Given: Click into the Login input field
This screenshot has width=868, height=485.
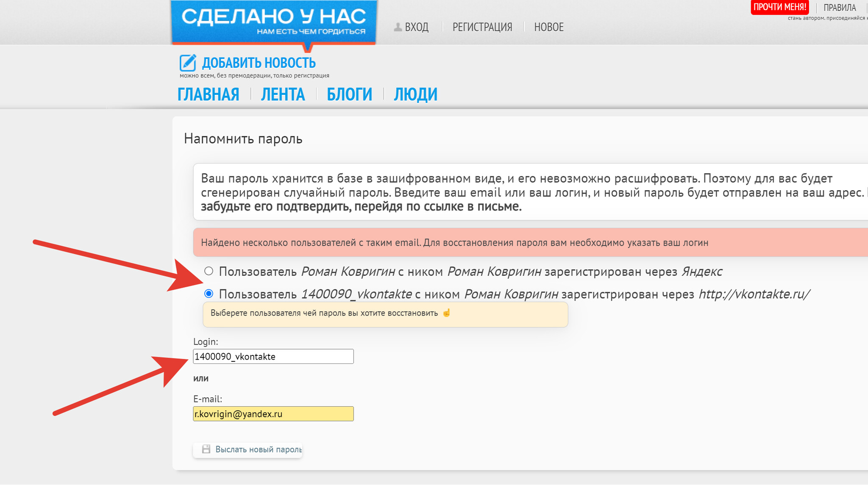Looking at the screenshot, I should pos(273,356).
